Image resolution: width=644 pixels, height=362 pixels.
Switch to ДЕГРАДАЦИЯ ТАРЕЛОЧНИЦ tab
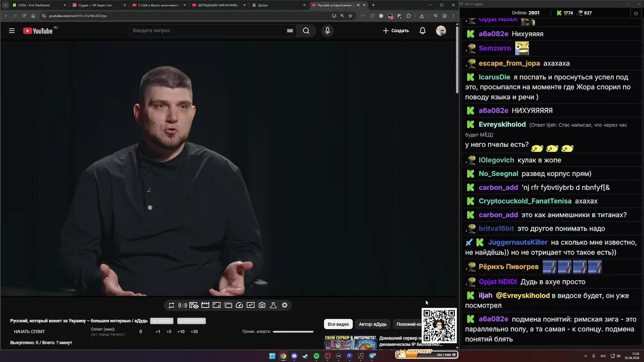tap(218, 5)
